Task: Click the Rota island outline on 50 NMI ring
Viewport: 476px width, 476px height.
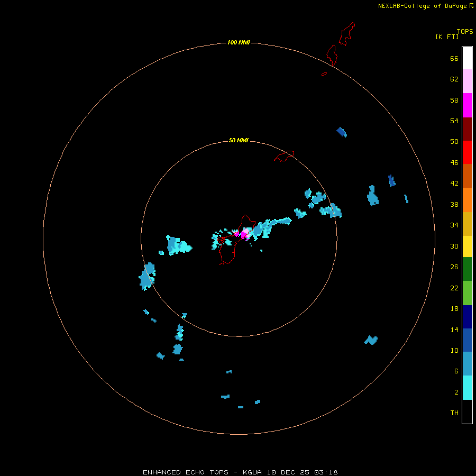Action: pos(284,156)
